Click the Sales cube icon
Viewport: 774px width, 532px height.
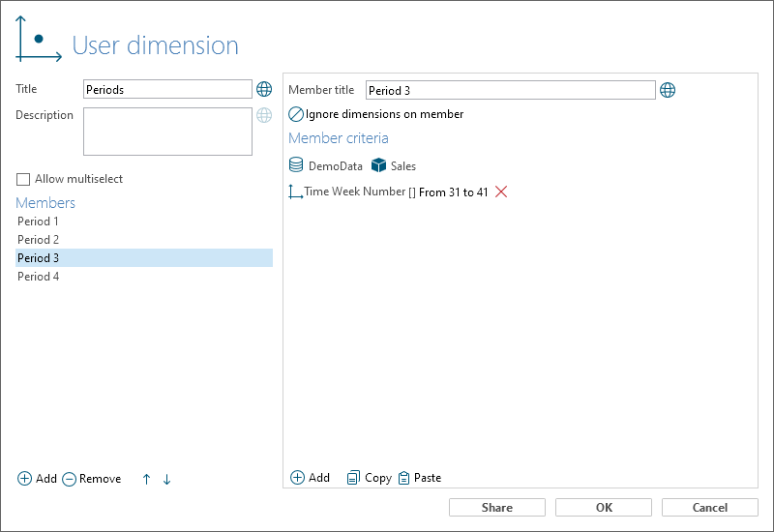(378, 165)
